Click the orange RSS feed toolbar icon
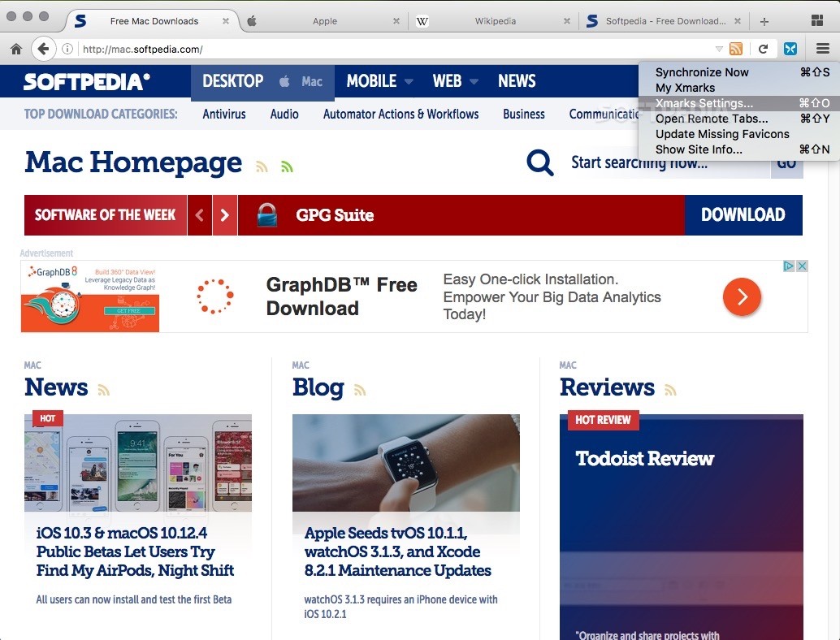Viewport: 840px width, 640px height. pos(736,49)
